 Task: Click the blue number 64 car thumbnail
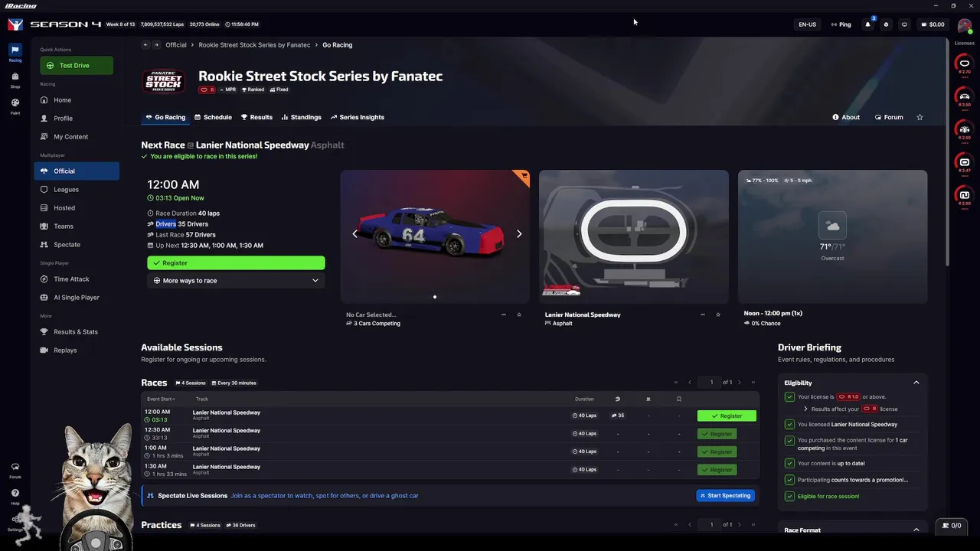tap(435, 236)
